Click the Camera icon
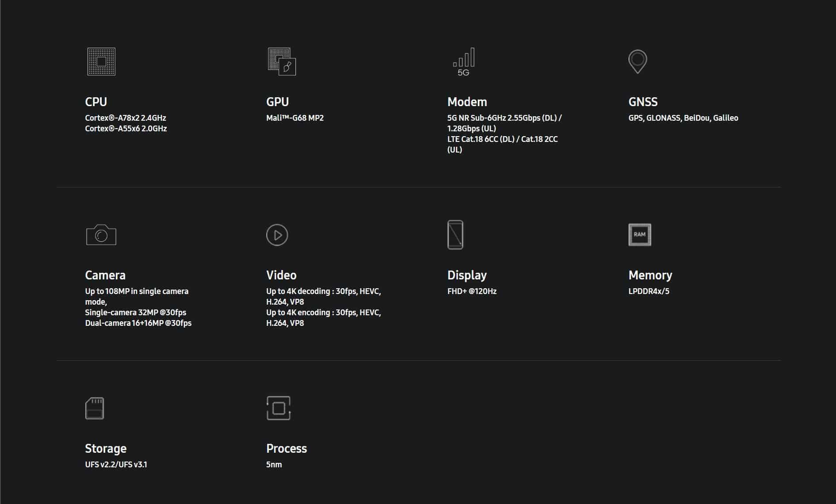The height and width of the screenshot is (504, 836). coord(101,235)
